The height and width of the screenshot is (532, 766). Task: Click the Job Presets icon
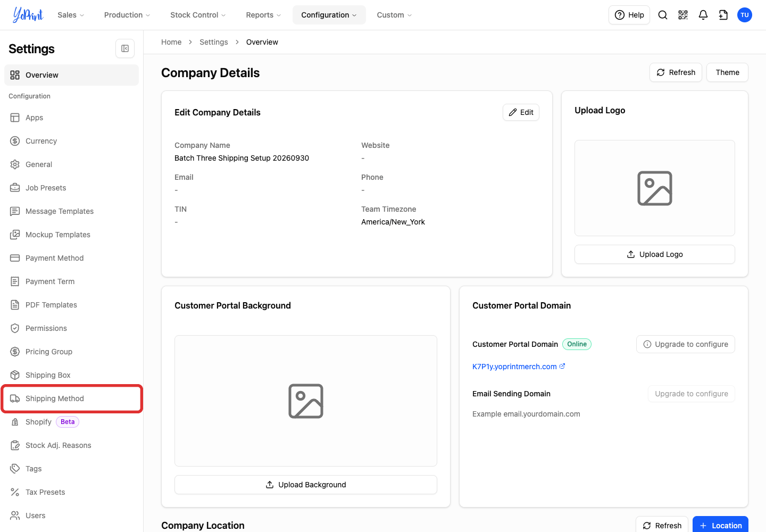pyautogui.click(x=15, y=188)
